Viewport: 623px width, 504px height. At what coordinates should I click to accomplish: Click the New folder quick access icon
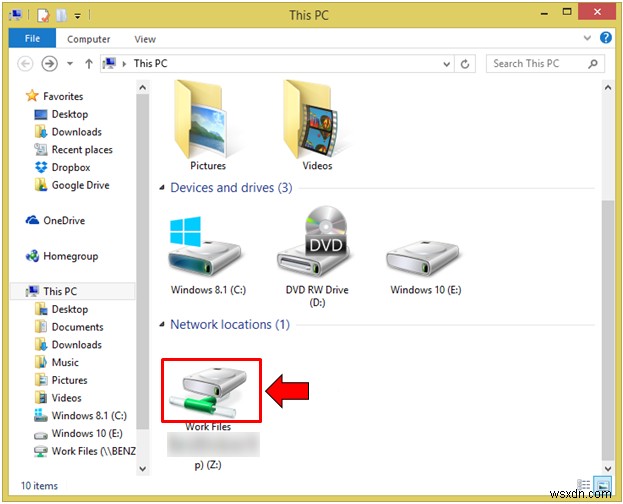pyautogui.click(x=62, y=15)
